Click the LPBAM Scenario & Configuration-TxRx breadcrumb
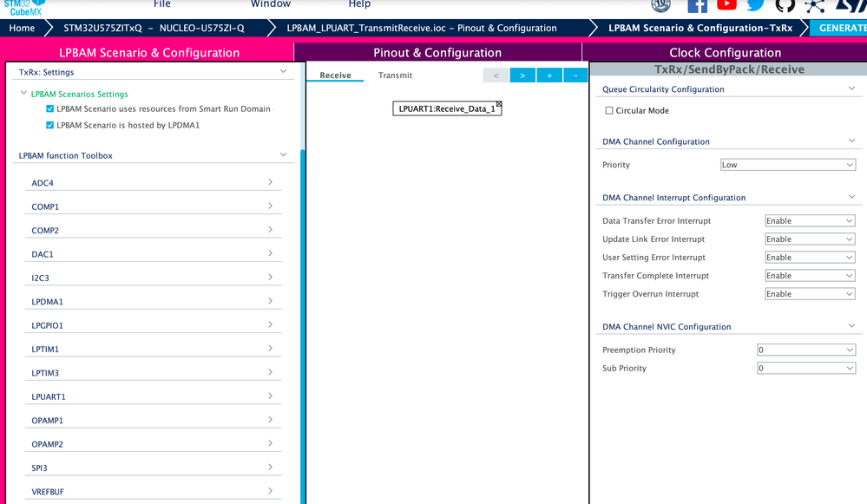 pos(700,28)
